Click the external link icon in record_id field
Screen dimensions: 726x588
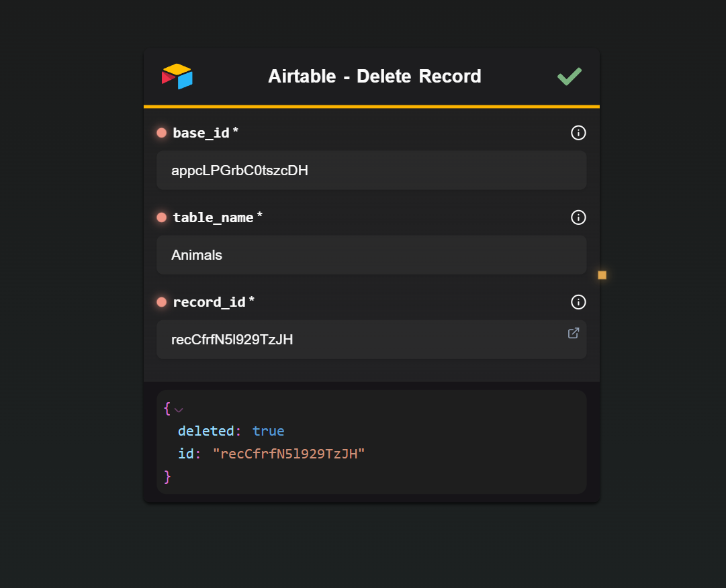(574, 333)
